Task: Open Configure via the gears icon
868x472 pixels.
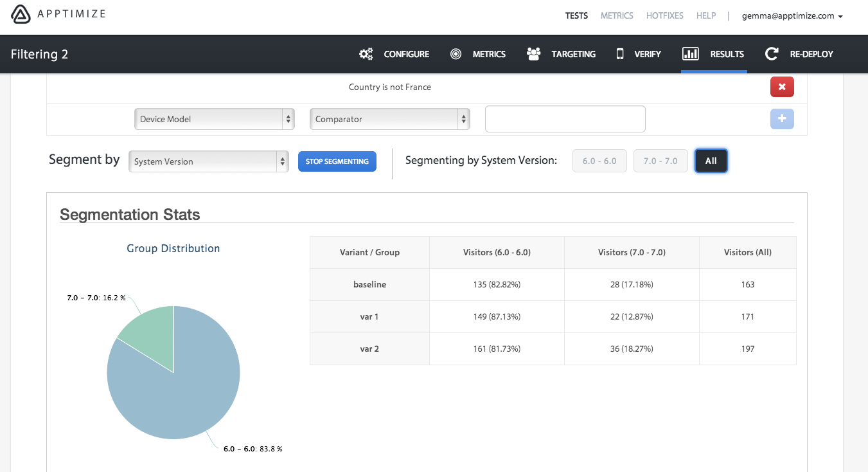Action: (366, 54)
